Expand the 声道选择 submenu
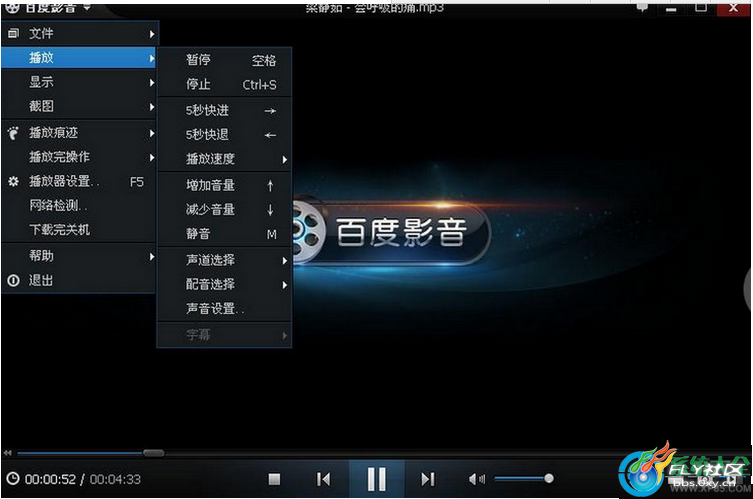753x499 pixels. pyautogui.click(x=225, y=260)
